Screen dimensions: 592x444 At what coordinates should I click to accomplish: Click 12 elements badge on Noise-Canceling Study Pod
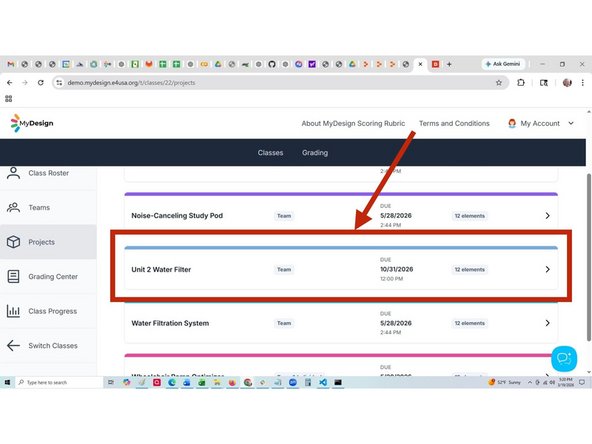point(469,216)
